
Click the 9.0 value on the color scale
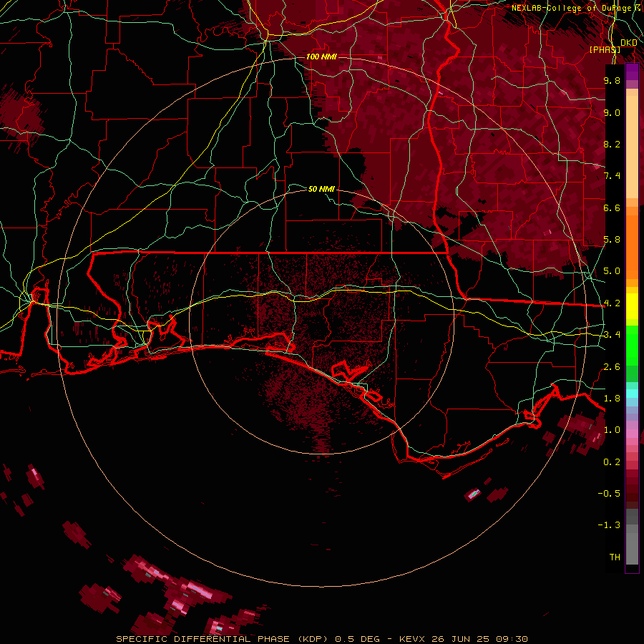pyautogui.click(x=612, y=112)
